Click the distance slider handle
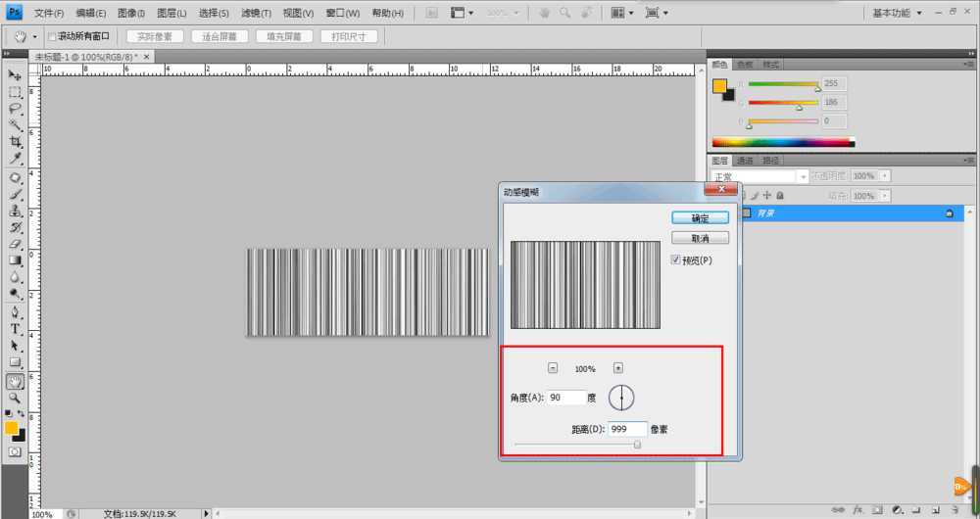980x519 pixels. click(x=637, y=445)
